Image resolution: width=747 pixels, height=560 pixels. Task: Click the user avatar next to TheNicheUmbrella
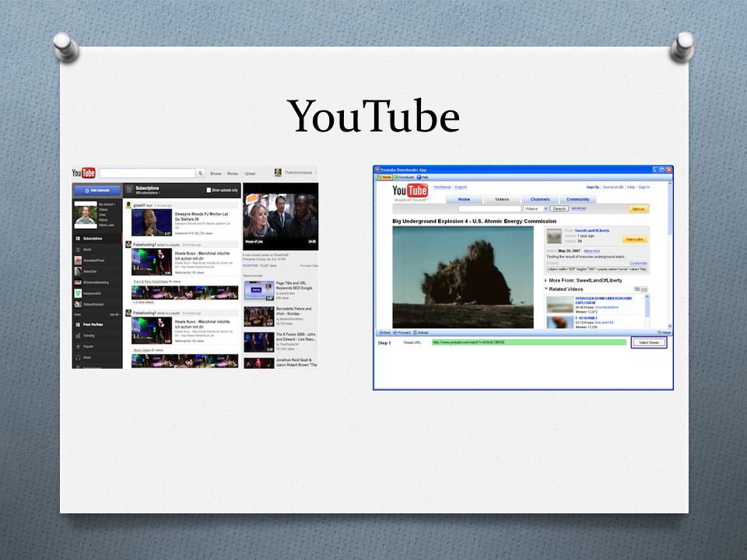pos(278,173)
